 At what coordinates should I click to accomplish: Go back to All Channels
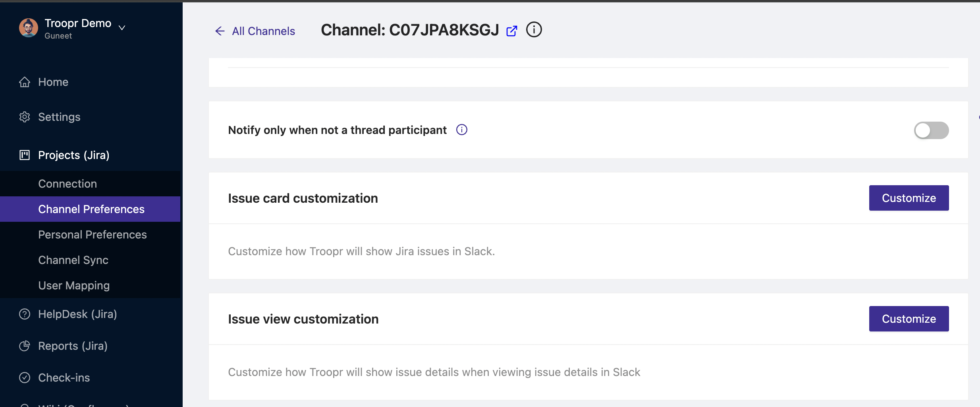tap(264, 31)
